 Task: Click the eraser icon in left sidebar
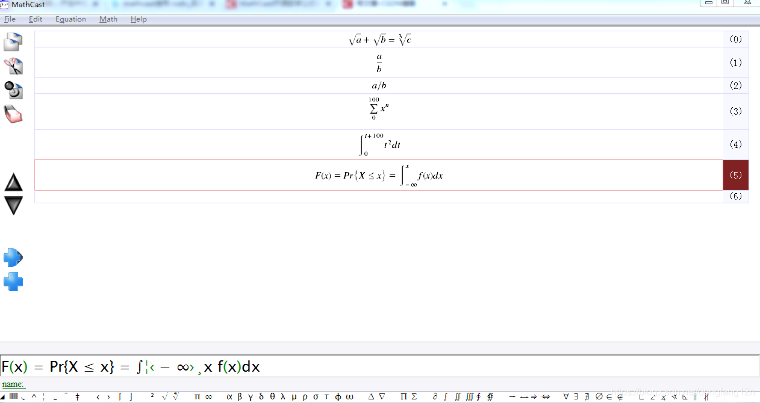click(x=13, y=114)
